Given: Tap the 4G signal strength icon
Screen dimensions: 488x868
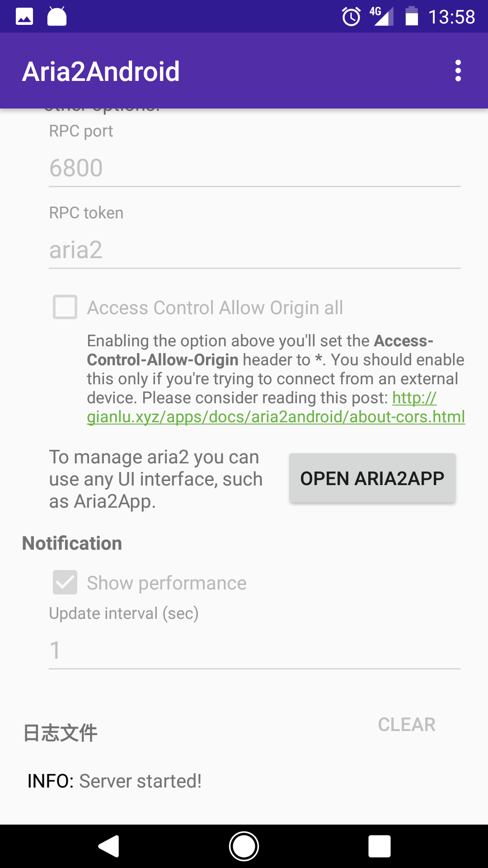Looking at the screenshot, I should coord(381,17).
